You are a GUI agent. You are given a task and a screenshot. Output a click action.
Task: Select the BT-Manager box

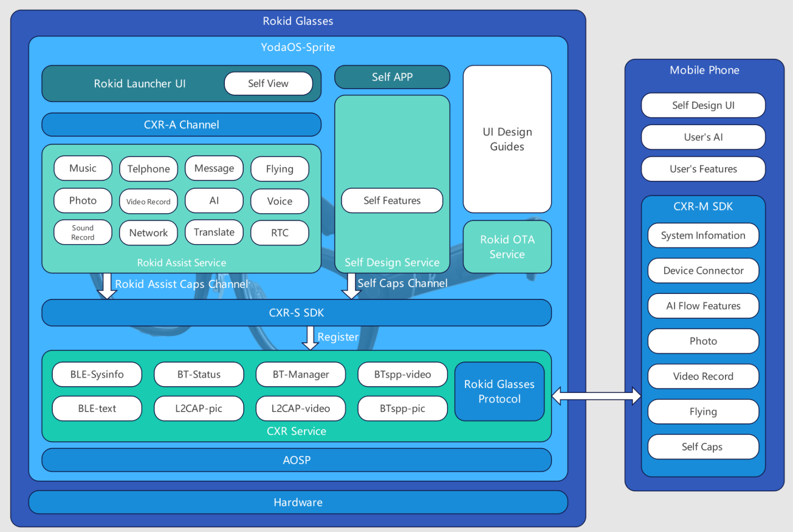[x=301, y=375]
